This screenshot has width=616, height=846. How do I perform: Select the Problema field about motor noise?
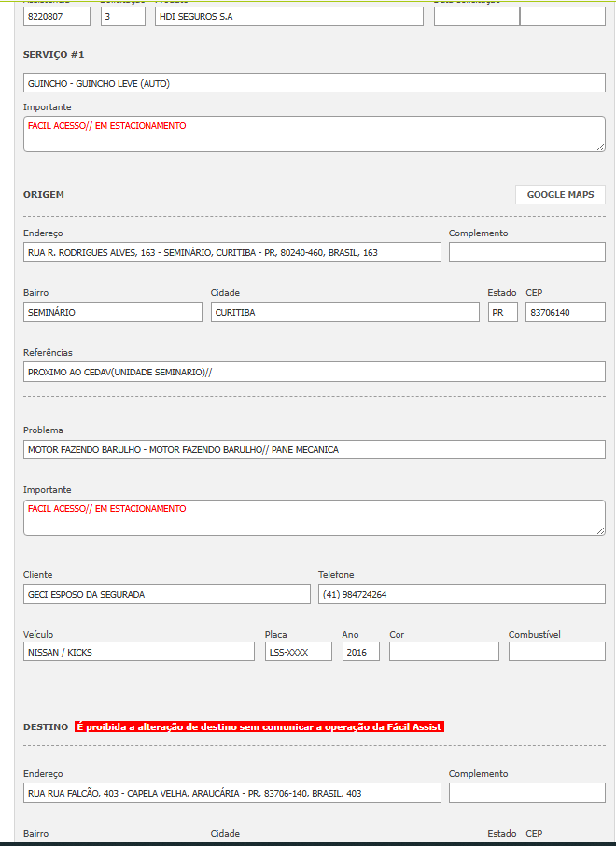click(x=314, y=449)
